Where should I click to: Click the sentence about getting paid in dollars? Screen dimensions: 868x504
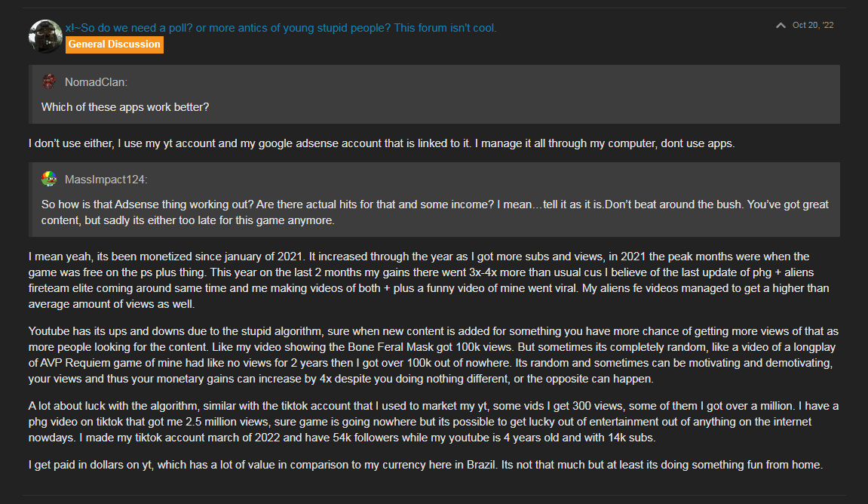tap(263, 465)
